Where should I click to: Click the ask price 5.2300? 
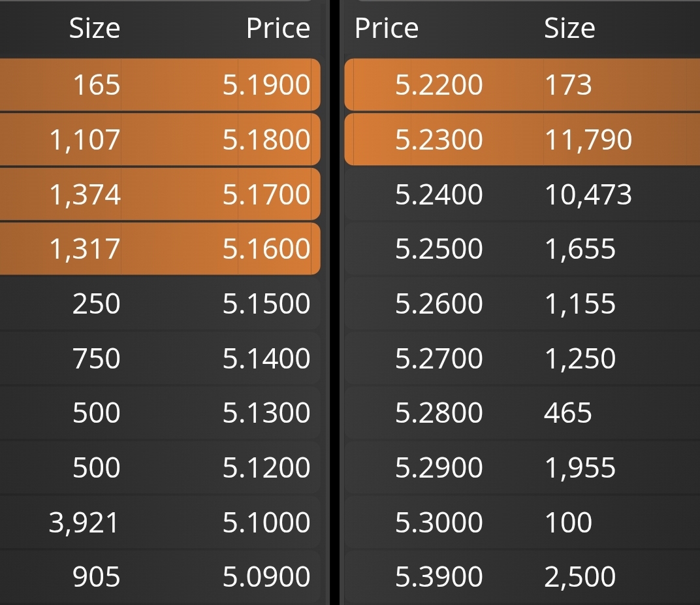tap(439, 139)
